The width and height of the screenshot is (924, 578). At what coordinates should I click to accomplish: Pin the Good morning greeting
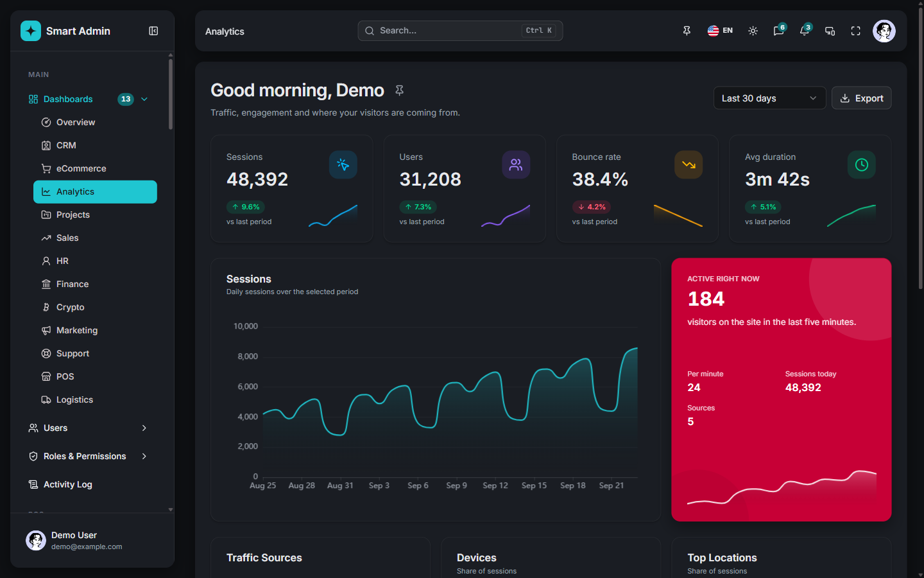tap(399, 91)
